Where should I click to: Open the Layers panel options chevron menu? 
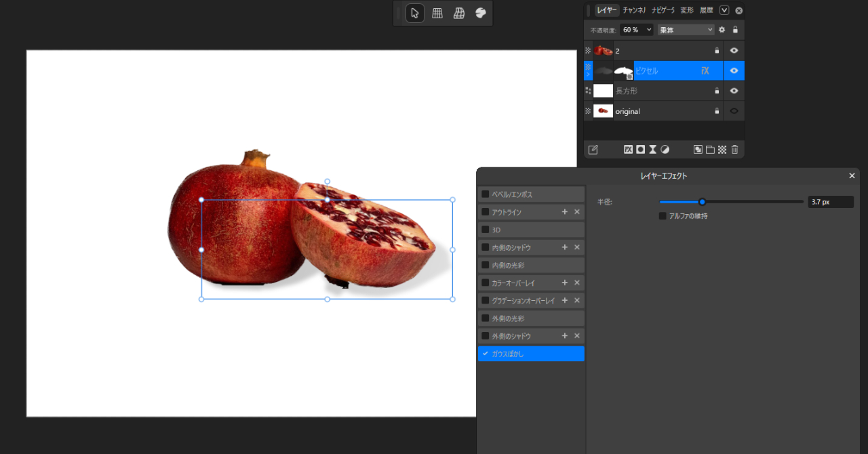click(724, 10)
